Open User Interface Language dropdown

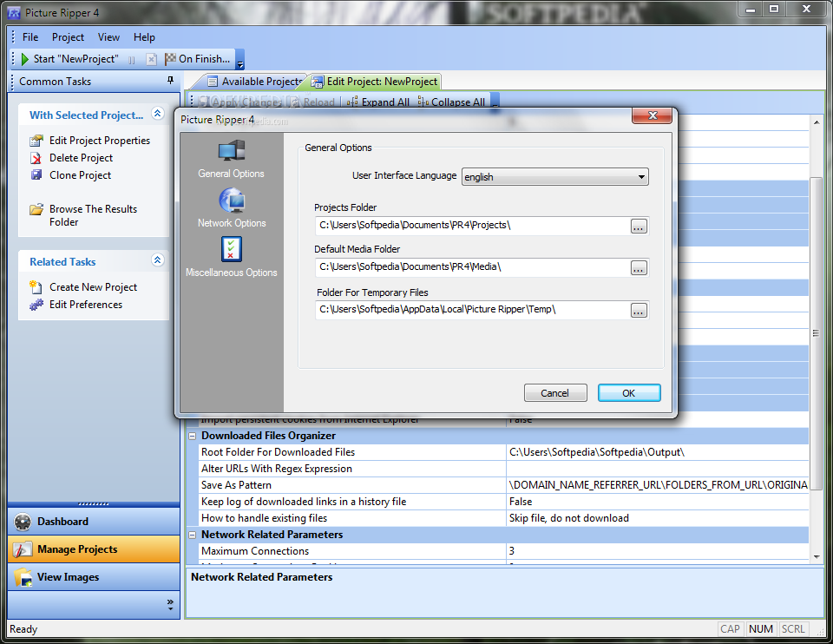click(555, 177)
